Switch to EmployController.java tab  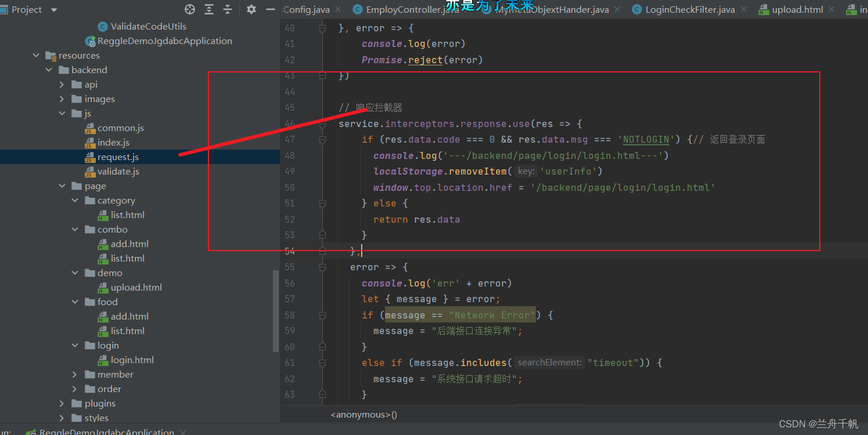406,9
